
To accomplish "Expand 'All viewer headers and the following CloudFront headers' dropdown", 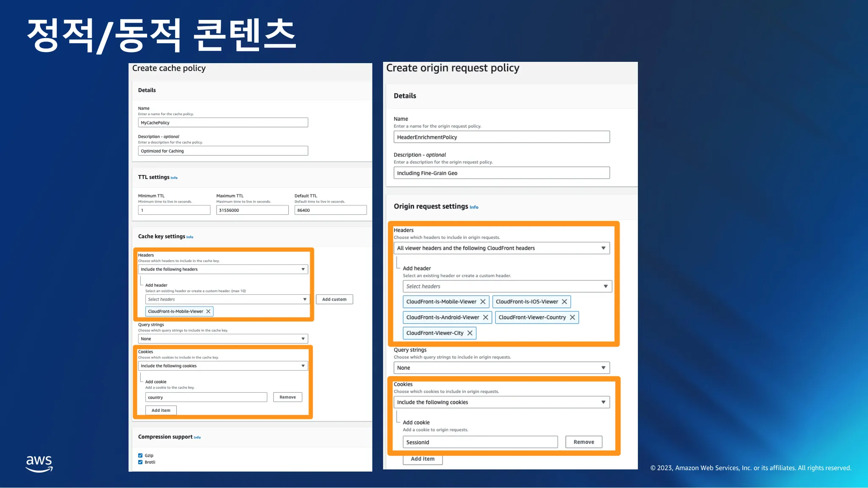I will tap(501, 248).
